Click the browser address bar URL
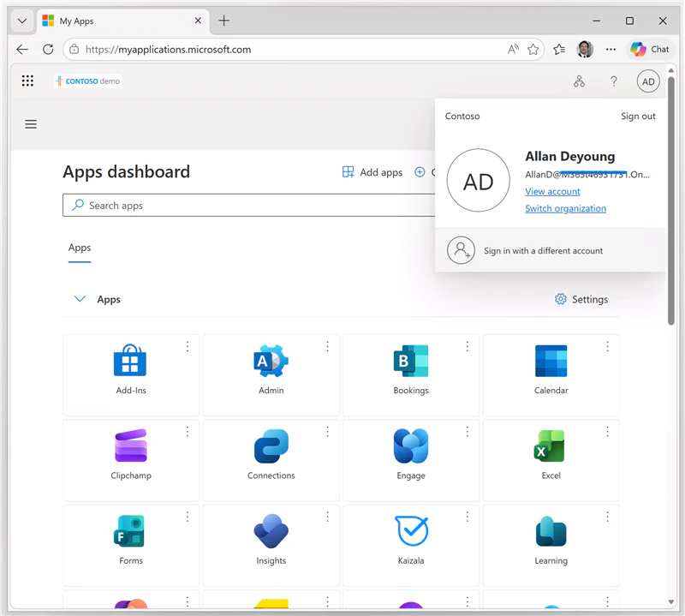Image resolution: width=685 pixels, height=616 pixels. (x=168, y=50)
